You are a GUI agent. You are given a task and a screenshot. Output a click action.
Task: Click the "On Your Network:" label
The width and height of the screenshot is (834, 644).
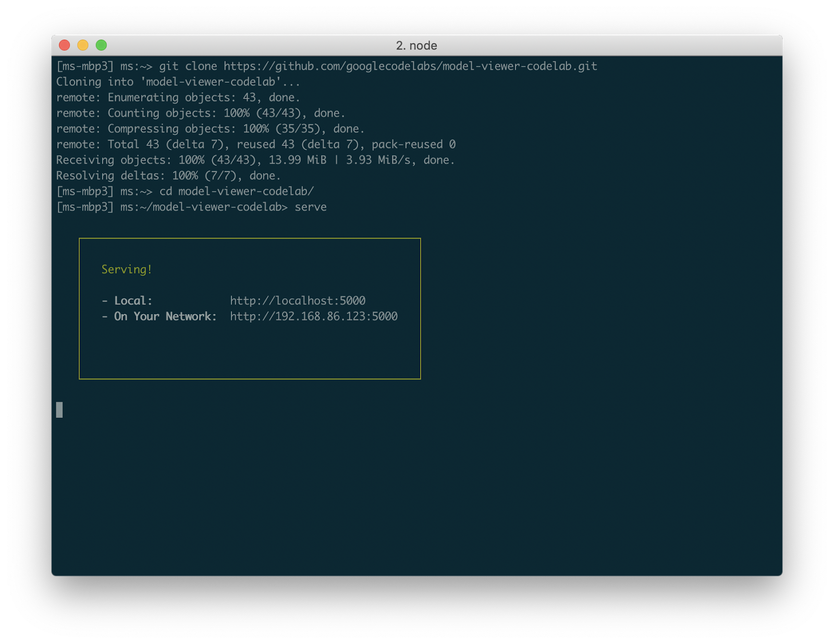tap(165, 316)
